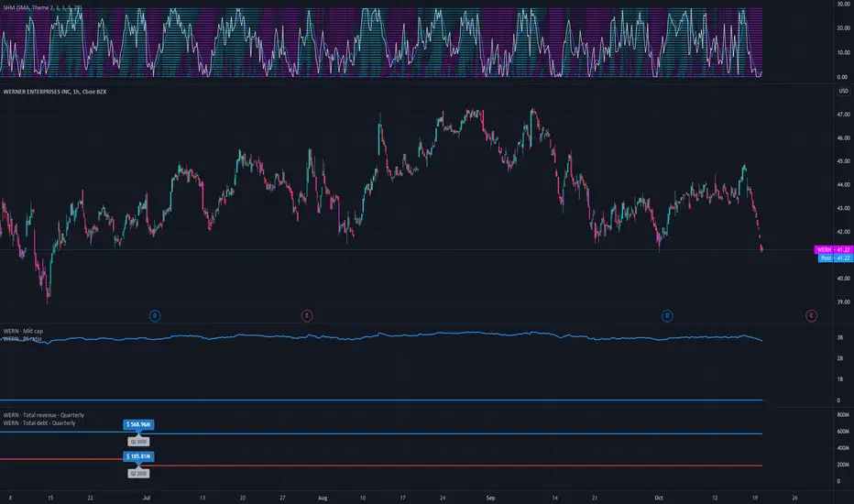This screenshot has width=854, height=504.
Task: Click the 800M label on financials scale
Action: pyautogui.click(x=843, y=414)
